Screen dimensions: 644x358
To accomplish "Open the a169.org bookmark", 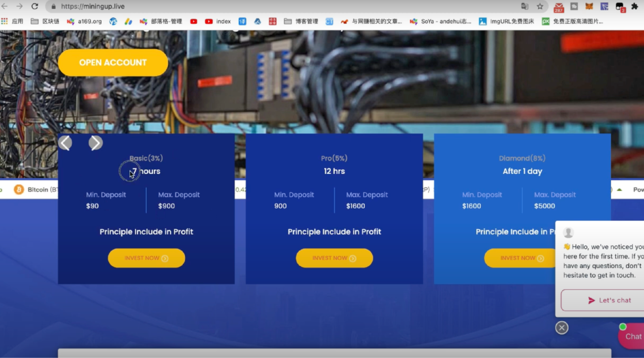I will click(x=84, y=21).
